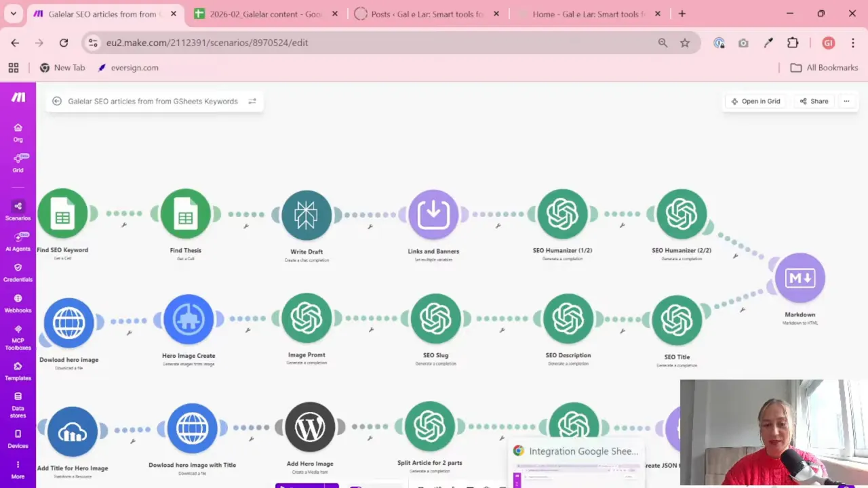The height and width of the screenshot is (488, 868).
Task: Open Split Article for 2 parts module
Action: point(429,426)
